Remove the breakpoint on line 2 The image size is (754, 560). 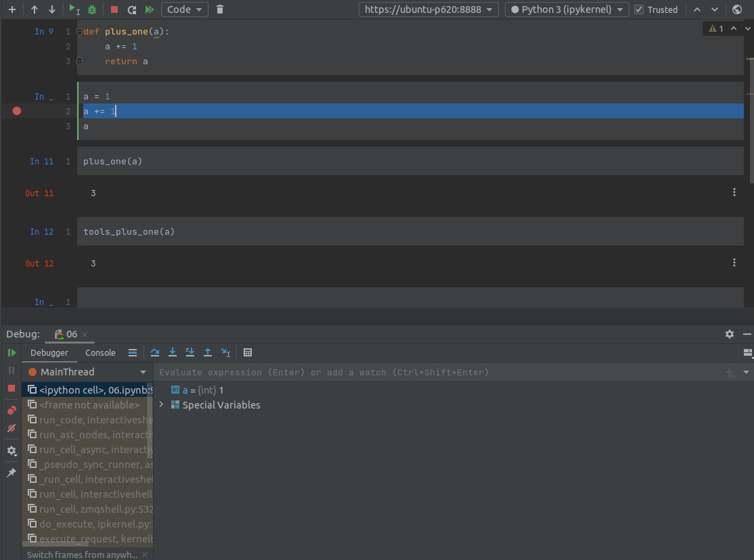17,111
